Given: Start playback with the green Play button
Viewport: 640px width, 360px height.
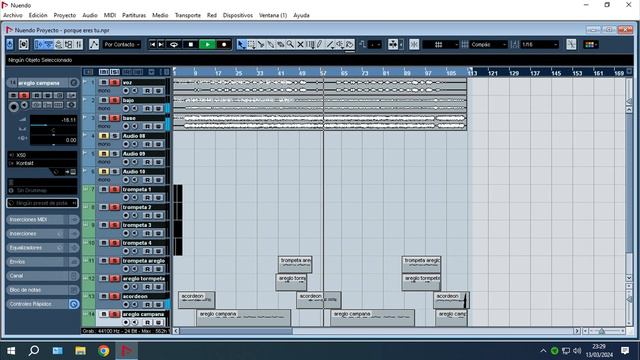Looking at the screenshot, I should (x=207, y=44).
